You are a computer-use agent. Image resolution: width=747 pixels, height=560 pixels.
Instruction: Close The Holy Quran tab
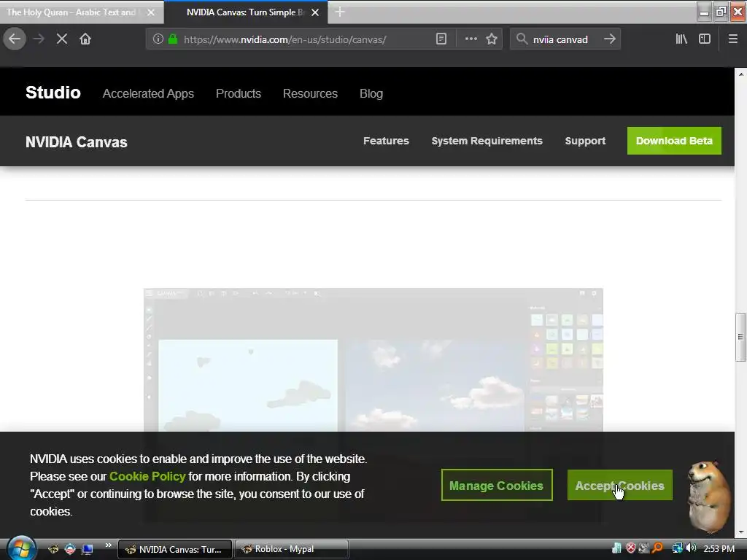click(151, 12)
